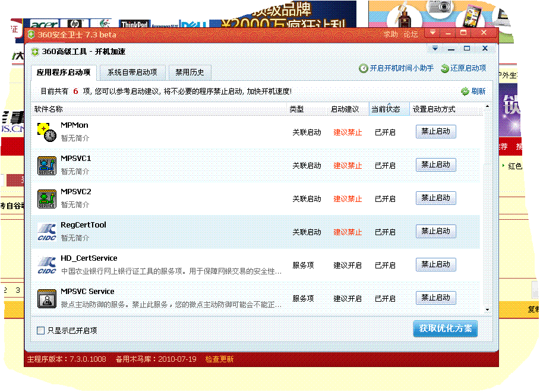Disable startup for MPSVC2

click(x=436, y=198)
